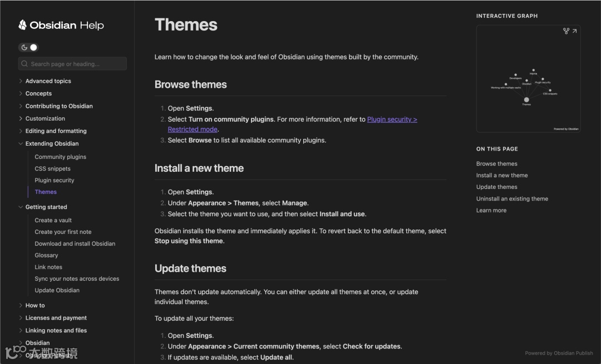Viewport: 601px width, 364px height.
Task: Click the Obsidian Help logo
Action: pos(61,25)
